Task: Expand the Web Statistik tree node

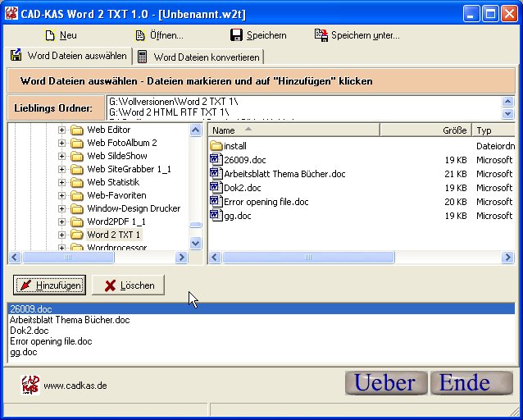Action: pos(61,182)
